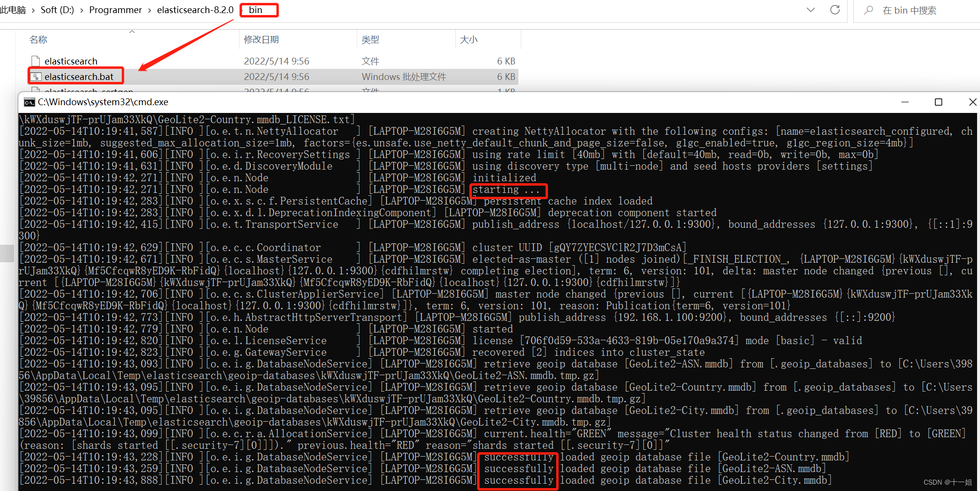
Task: Click the elasticsearch.bat file icon
Action: coord(36,77)
